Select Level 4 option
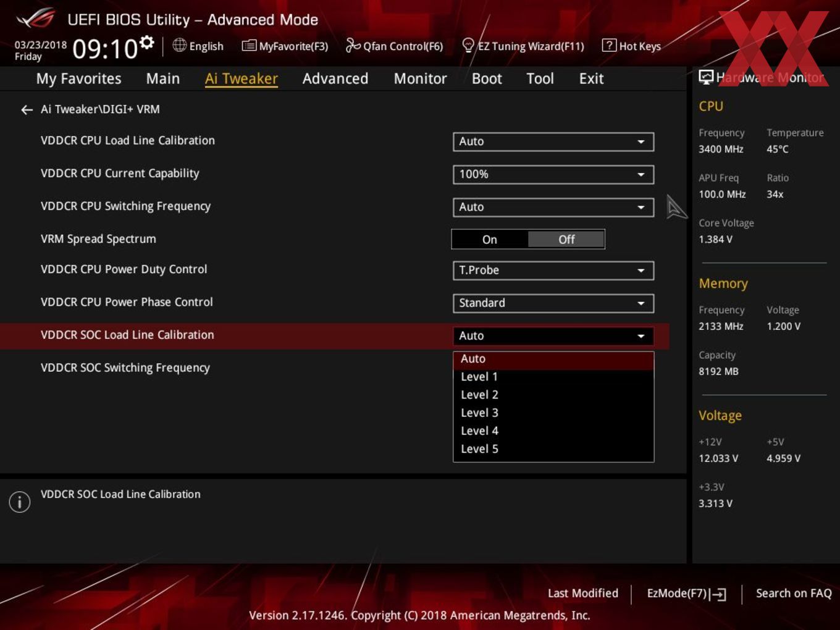The height and width of the screenshot is (630, 840). click(x=553, y=431)
